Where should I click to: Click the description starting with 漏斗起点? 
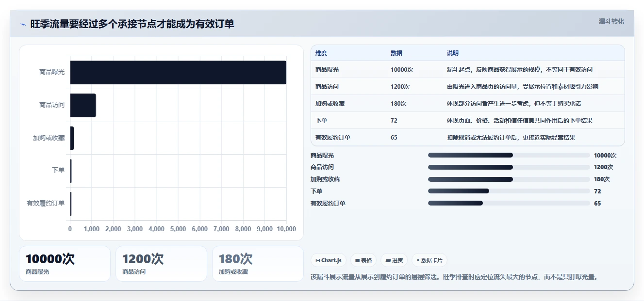[x=520, y=70]
